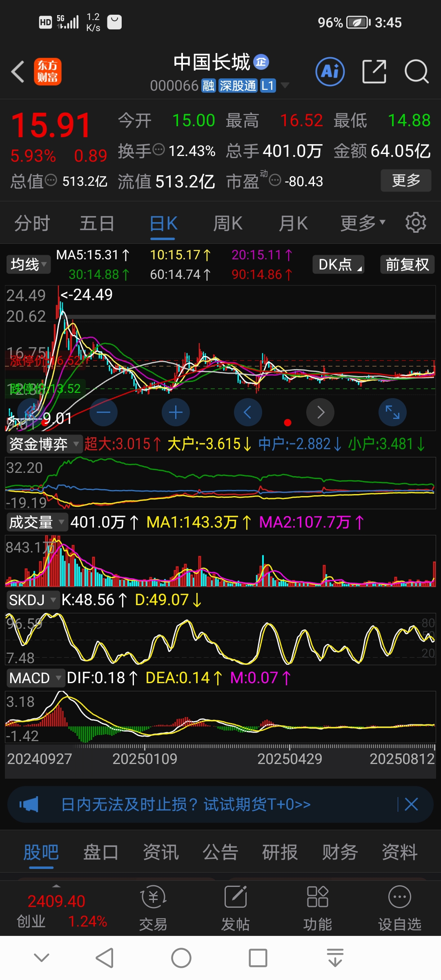Tap 更多 button in quote panel
The width and height of the screenshot is (441, 980).
point(406,180)
